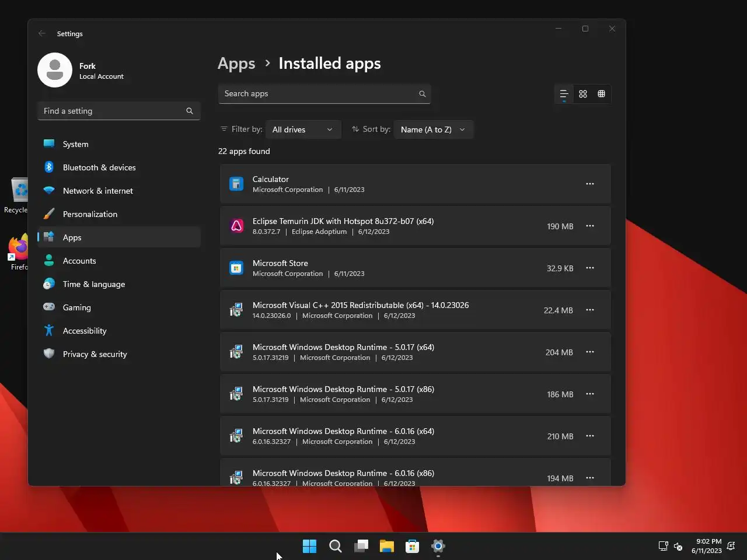
Task: Click the 204 MB size value
Action: 559,352
